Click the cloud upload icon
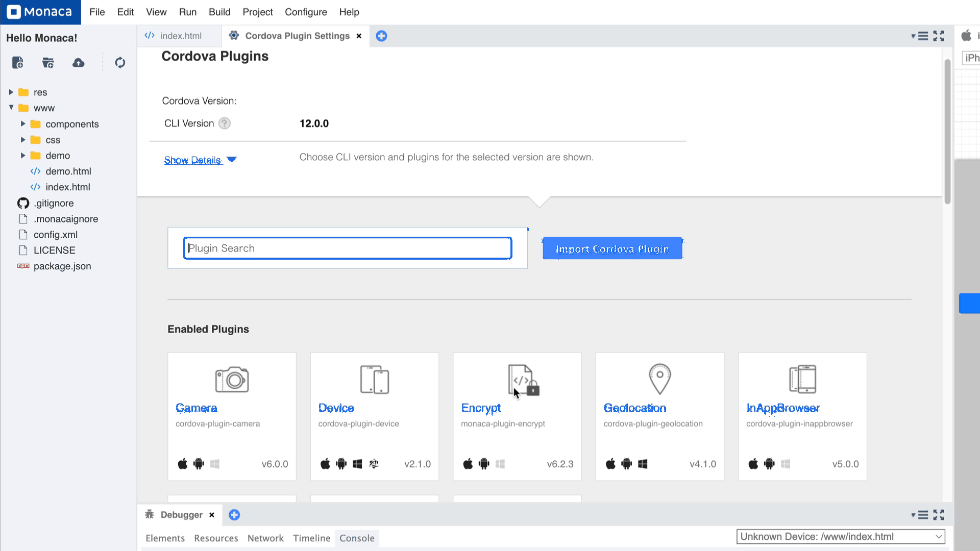Screen dimensions: 980x551 [x=79, y=63]
